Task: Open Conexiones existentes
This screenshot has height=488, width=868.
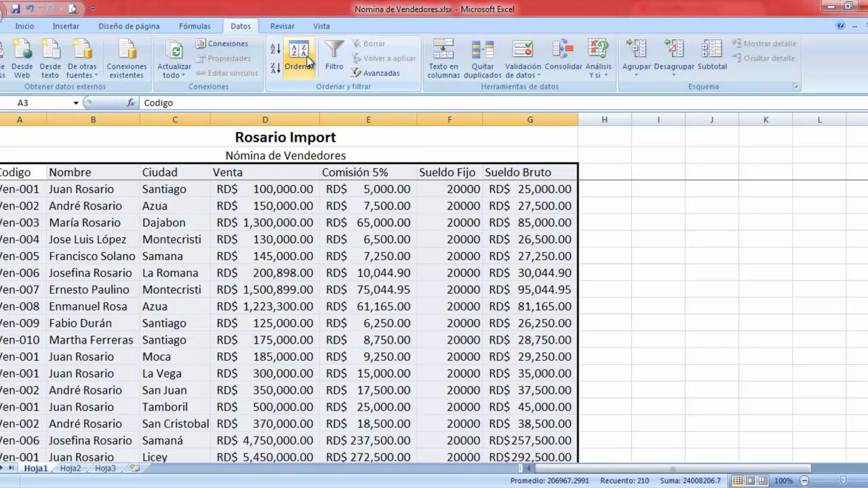Action: (127, 58)
